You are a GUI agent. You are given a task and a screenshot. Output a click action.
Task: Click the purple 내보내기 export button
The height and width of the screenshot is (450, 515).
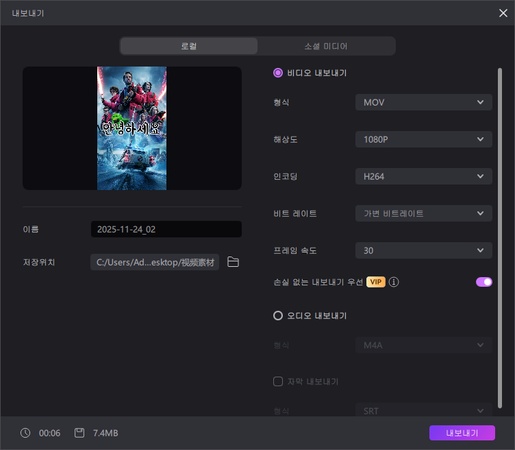coord(462,433)
